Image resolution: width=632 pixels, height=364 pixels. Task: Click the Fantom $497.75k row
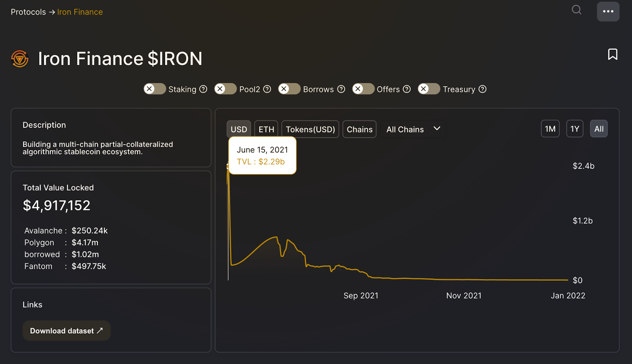(x=65, y=266)
